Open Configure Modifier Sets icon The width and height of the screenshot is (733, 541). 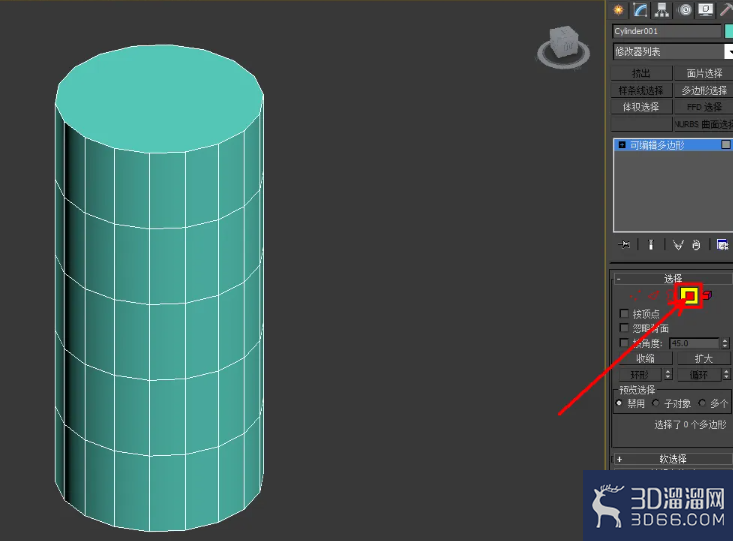(723, 245)
